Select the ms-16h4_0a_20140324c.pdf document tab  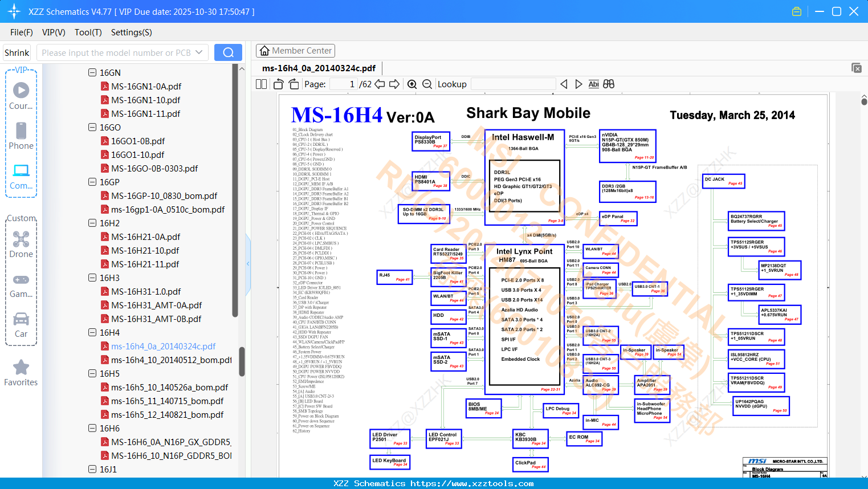pos(319,68)
